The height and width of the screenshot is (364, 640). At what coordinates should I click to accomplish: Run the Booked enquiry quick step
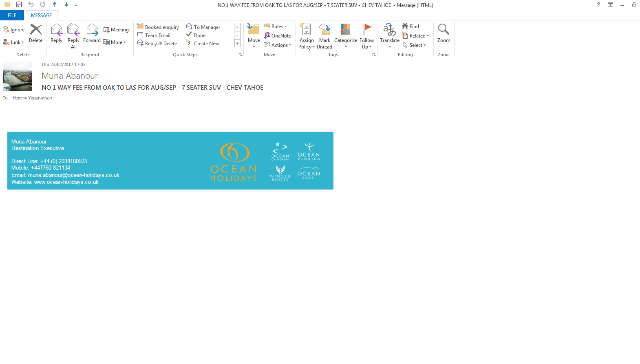158,27
